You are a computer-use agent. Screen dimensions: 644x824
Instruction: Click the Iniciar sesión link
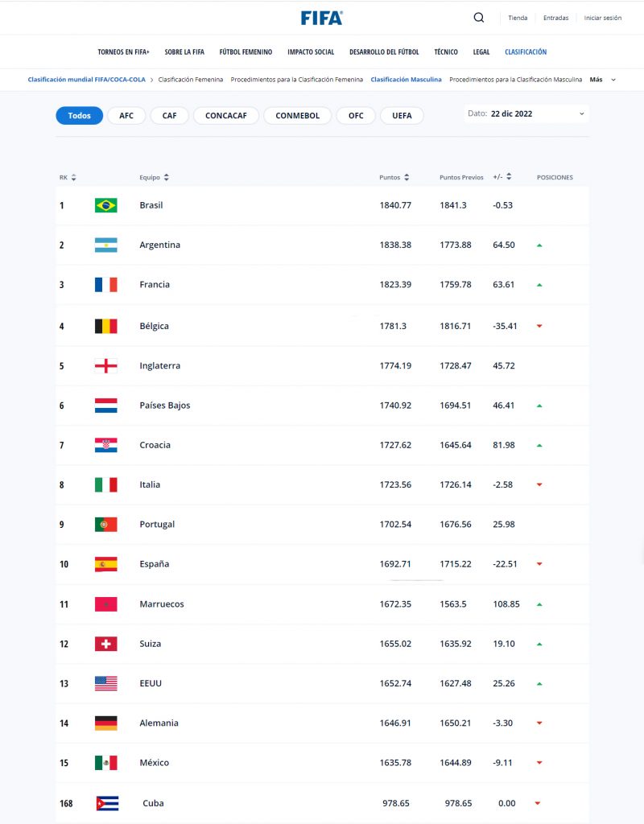click(603, 17)
